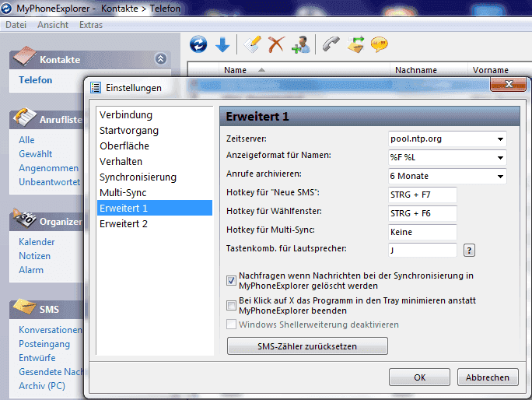Screen dimensions: 532x400
Task: Close the Einstellungen dialog
Action: tap(508, 84)
